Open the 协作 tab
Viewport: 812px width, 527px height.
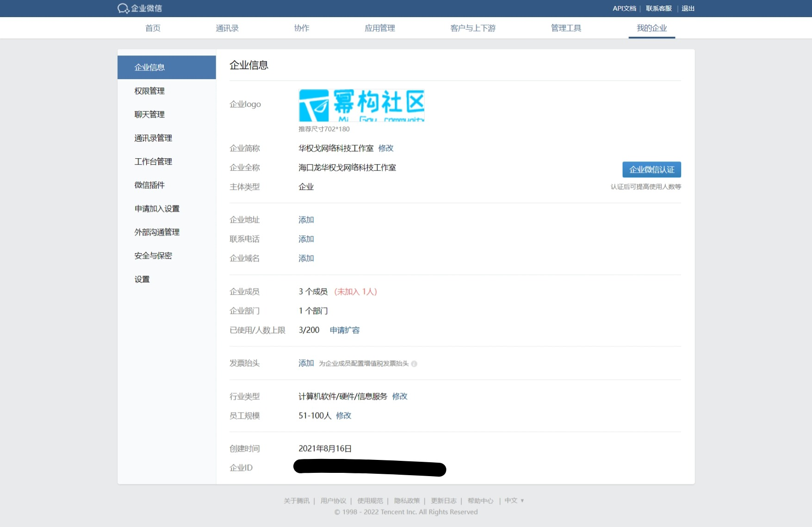pos(302,28)
